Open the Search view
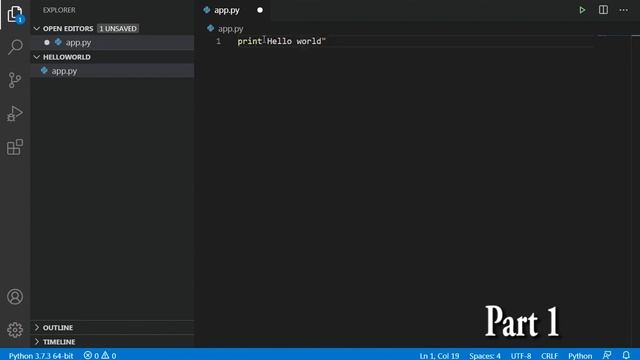The height and width of the screenshot is (360, 640). click(15, 47)
